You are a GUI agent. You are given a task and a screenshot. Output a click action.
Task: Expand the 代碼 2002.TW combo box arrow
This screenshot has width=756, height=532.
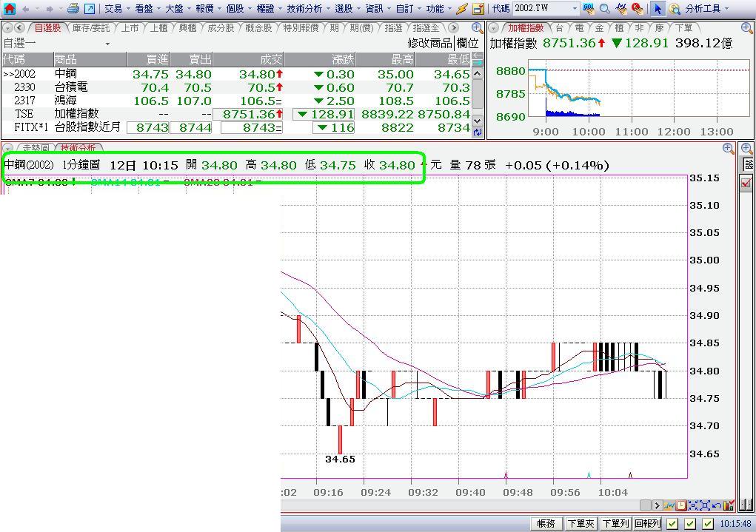click(575, 9)
